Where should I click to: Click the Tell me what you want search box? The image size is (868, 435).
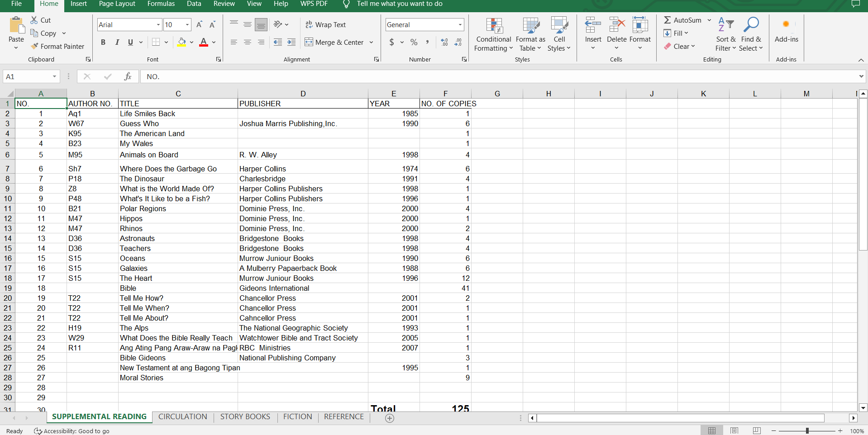[x=400, y=4]
